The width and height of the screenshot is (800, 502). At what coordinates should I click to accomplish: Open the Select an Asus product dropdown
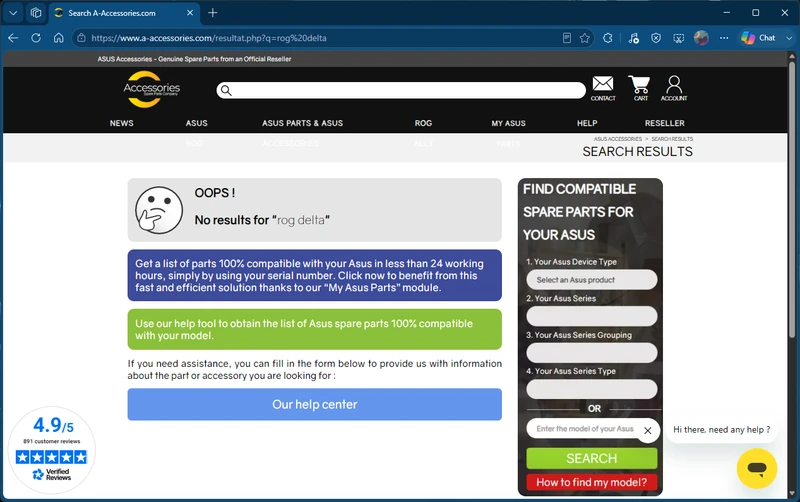[x=591, y=280]
